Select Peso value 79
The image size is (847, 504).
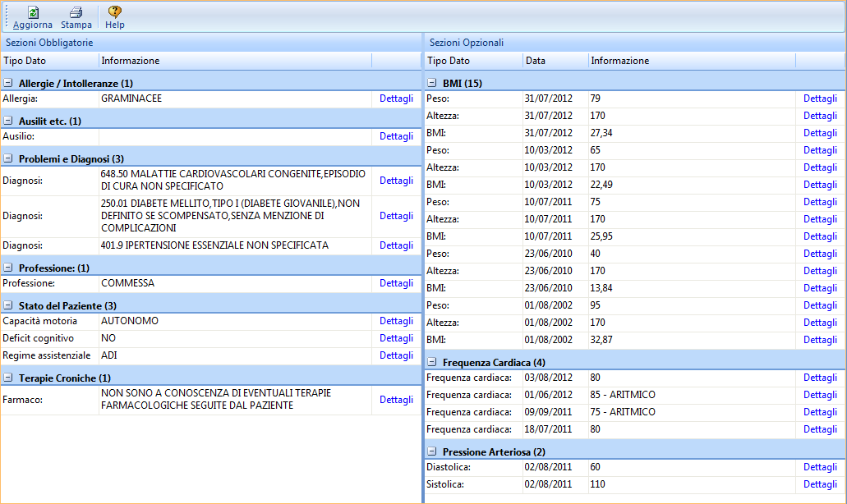pyautogui.click(x=596, y=99)
